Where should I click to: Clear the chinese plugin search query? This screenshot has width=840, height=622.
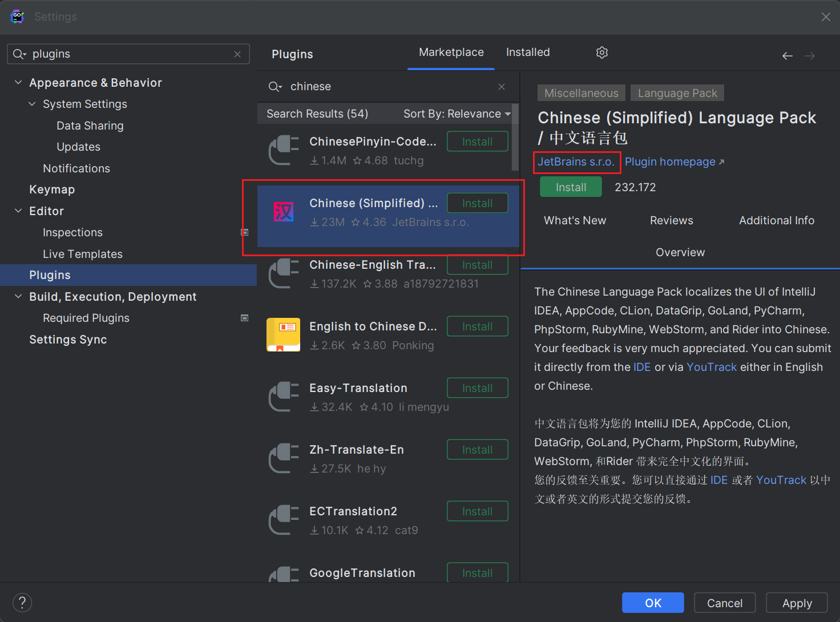[502, 87]
